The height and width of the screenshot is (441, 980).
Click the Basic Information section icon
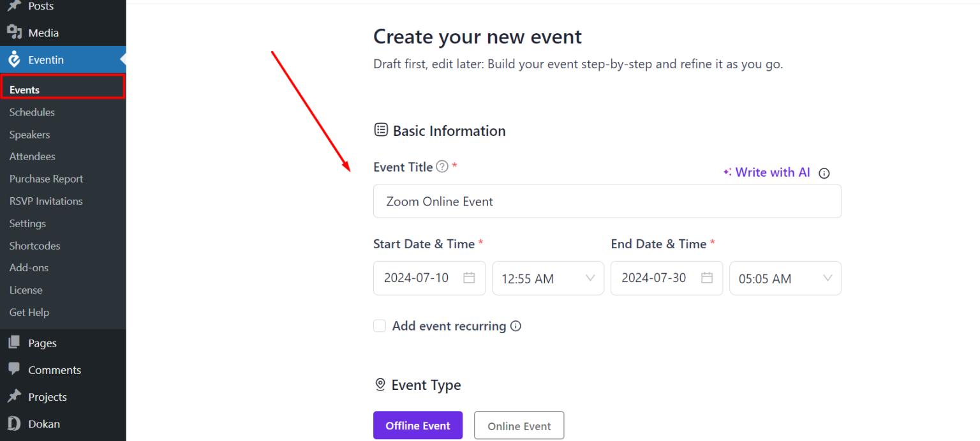click(x=380, y=130)
